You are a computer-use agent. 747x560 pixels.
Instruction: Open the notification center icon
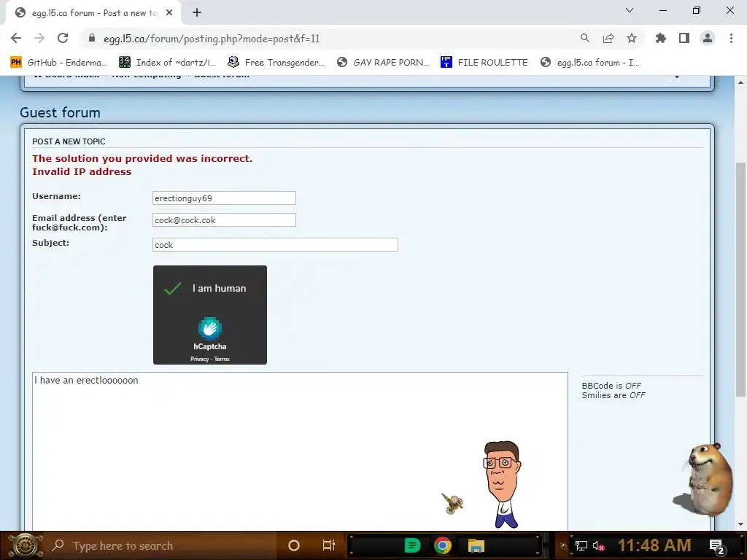[x=717, y=546]
